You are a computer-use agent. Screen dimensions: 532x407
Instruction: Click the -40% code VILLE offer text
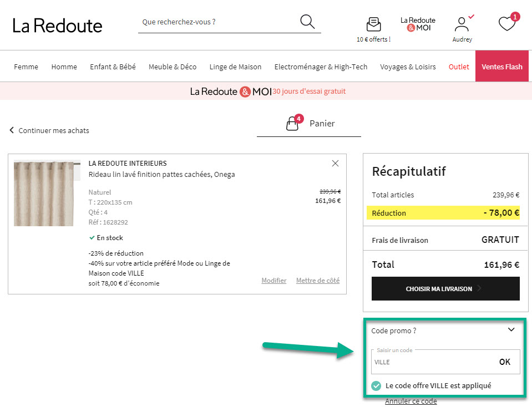click(x=159, y=268)
